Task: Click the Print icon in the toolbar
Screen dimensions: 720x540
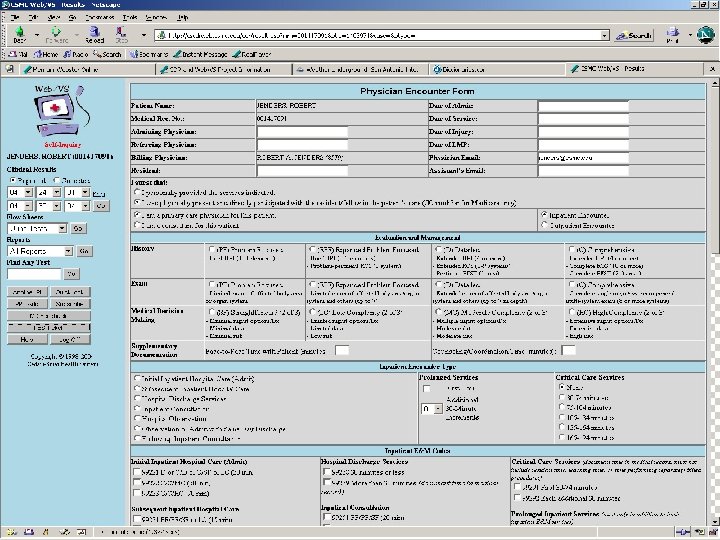Action: pyautogui.click(x=671, y=34)
